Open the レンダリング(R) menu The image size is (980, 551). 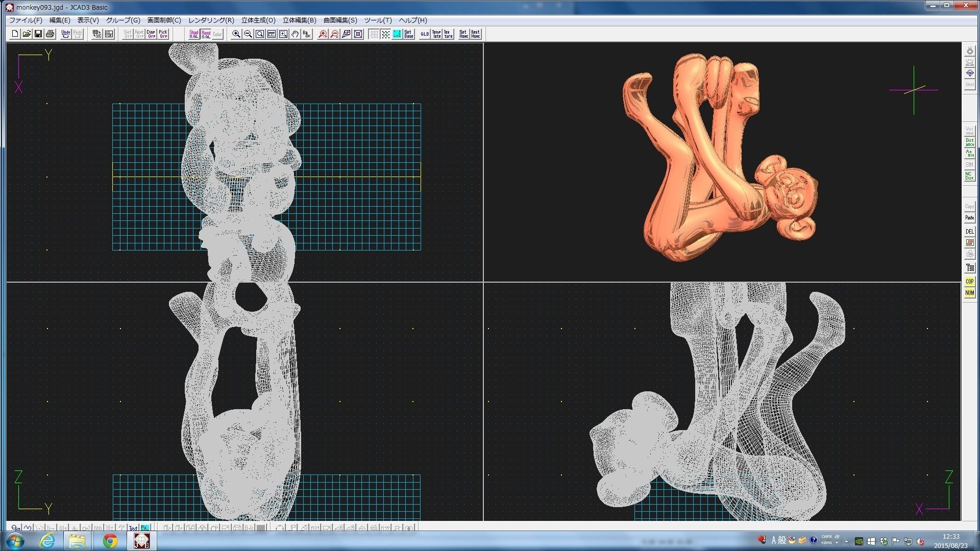point(211,20)
